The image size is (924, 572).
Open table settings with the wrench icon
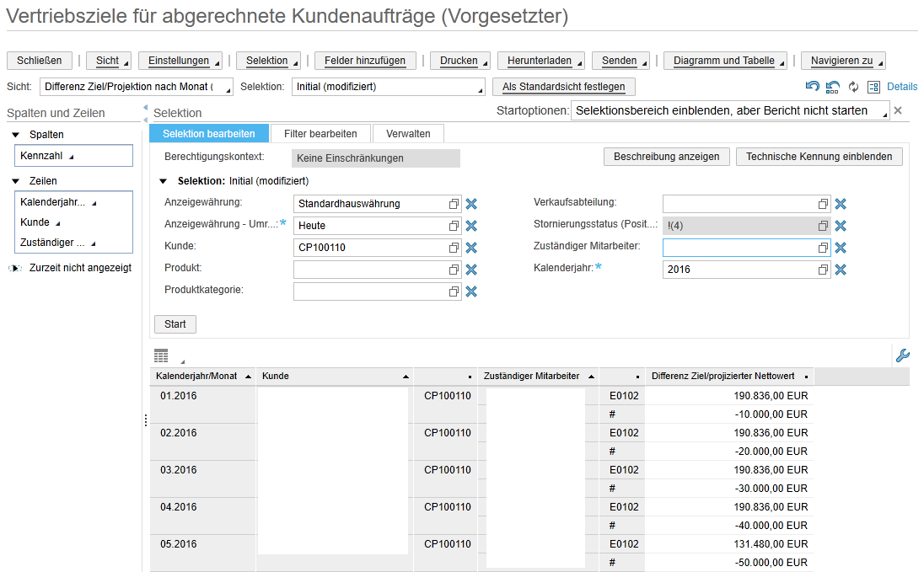click(x=903, y=355)
